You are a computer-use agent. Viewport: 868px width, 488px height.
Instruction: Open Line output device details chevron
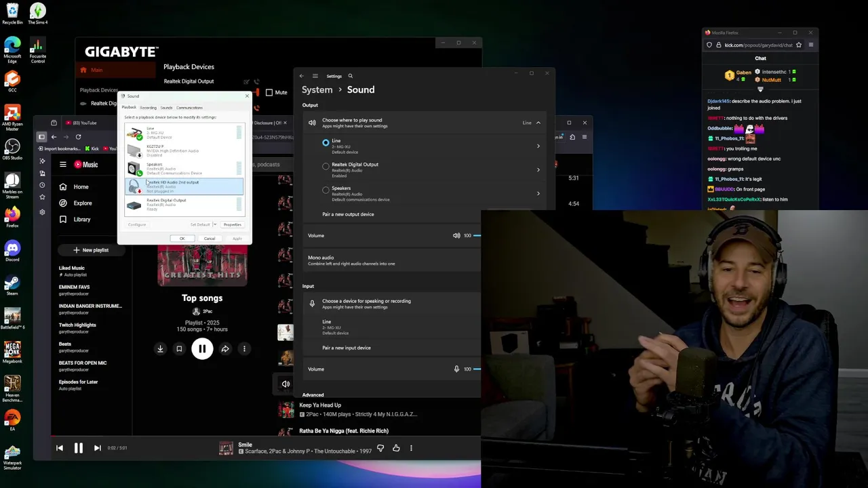tap(538, 146)
